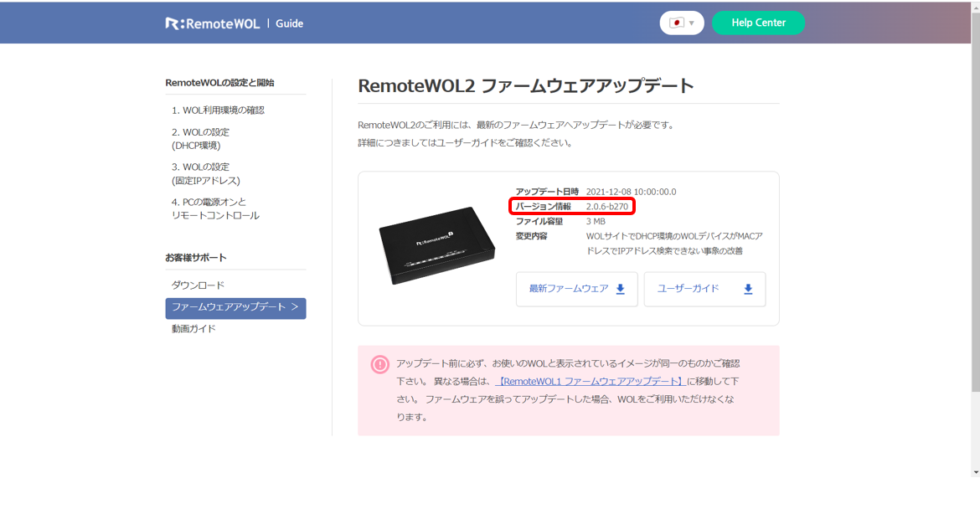Go to the ダウンロード page
The height and width of the screenshot is (514, 980).
click(198, 285)
